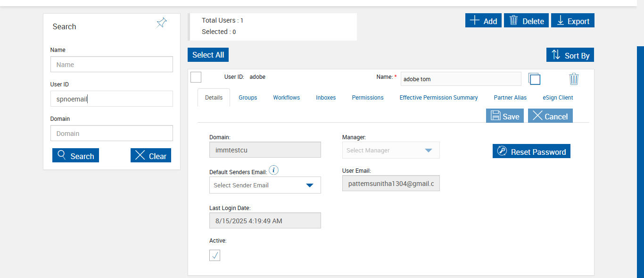
Task: Check the user row selection checkbox
Action: pyautogui.click(x=196, y=77)
